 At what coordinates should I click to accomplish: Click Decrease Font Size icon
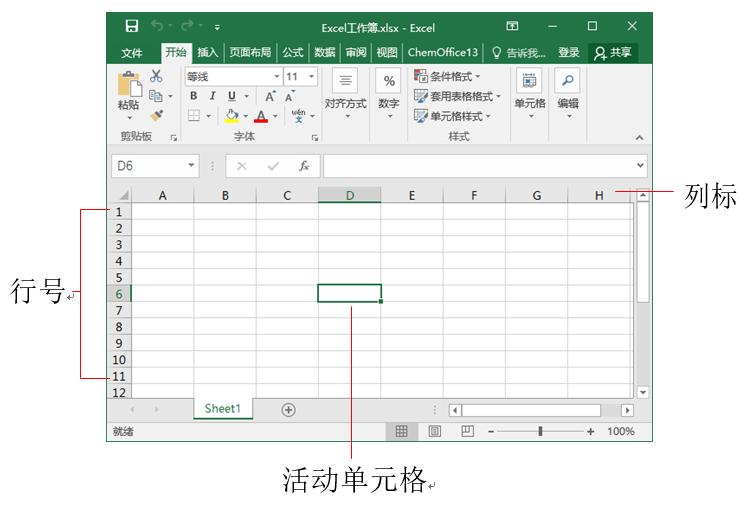289,96
